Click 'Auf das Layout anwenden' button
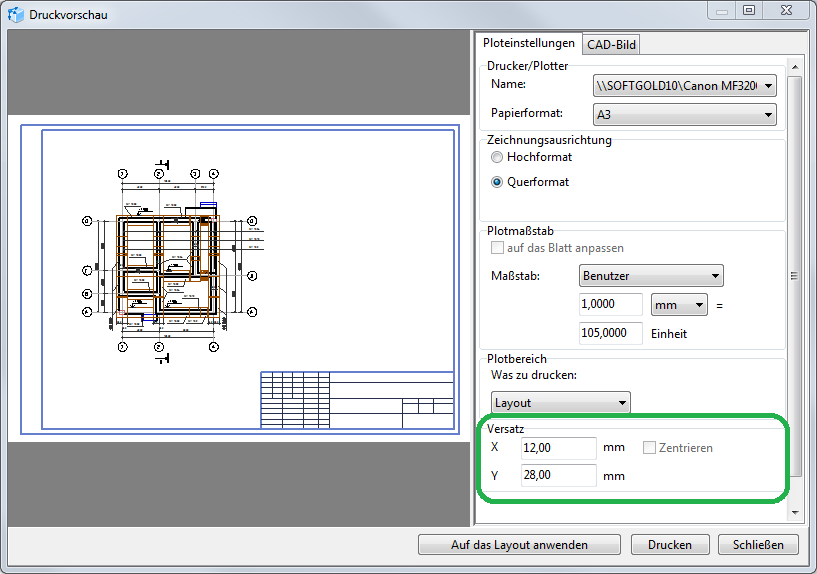Viewport: 817px width, 574px height. tap(519, 545)
